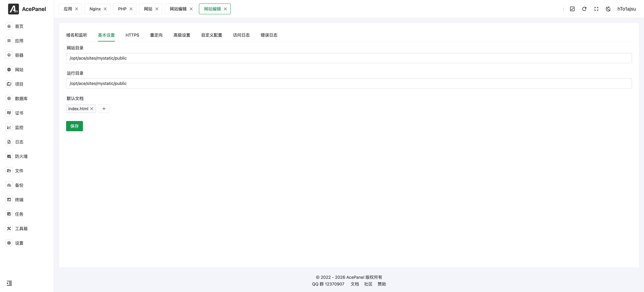Close the Nginx page tab
The image size is (644, 292).
[x=105, y=9]
